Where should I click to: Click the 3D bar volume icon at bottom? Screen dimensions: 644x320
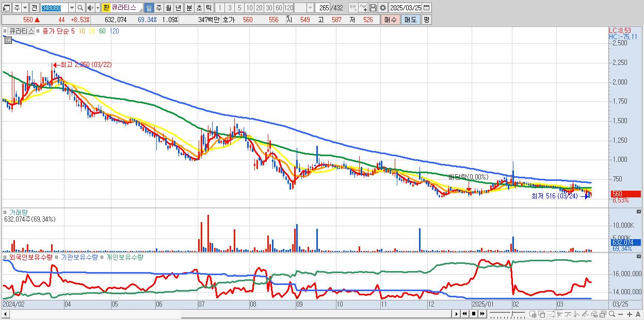pos(594,314)
